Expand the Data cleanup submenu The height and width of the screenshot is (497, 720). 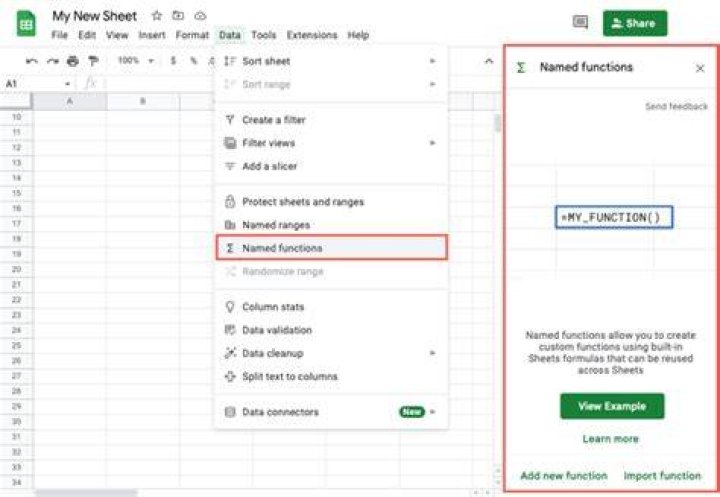[x=432, y=353]
